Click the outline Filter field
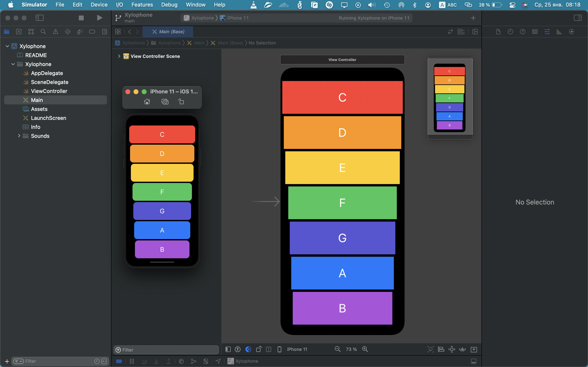The image size is (588, 367). coord(166,350)
